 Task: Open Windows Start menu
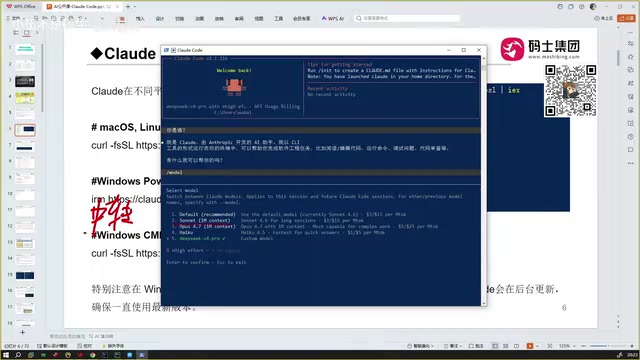click(6, 355)
